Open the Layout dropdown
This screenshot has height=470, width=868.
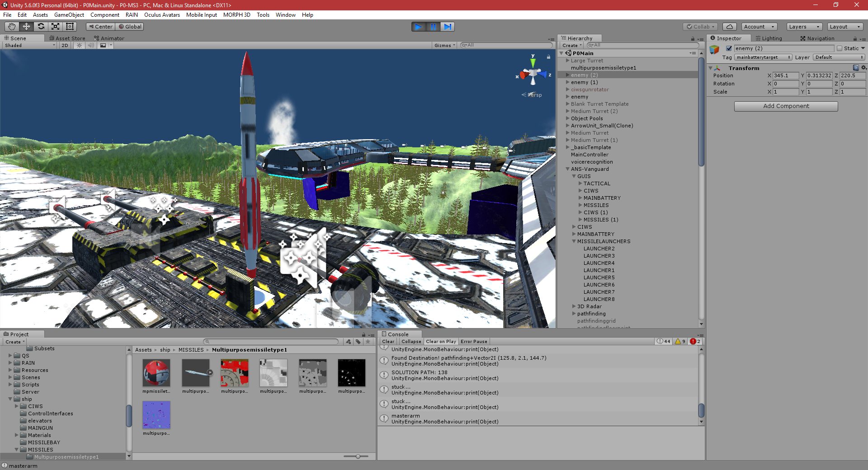tap(844, 27)
